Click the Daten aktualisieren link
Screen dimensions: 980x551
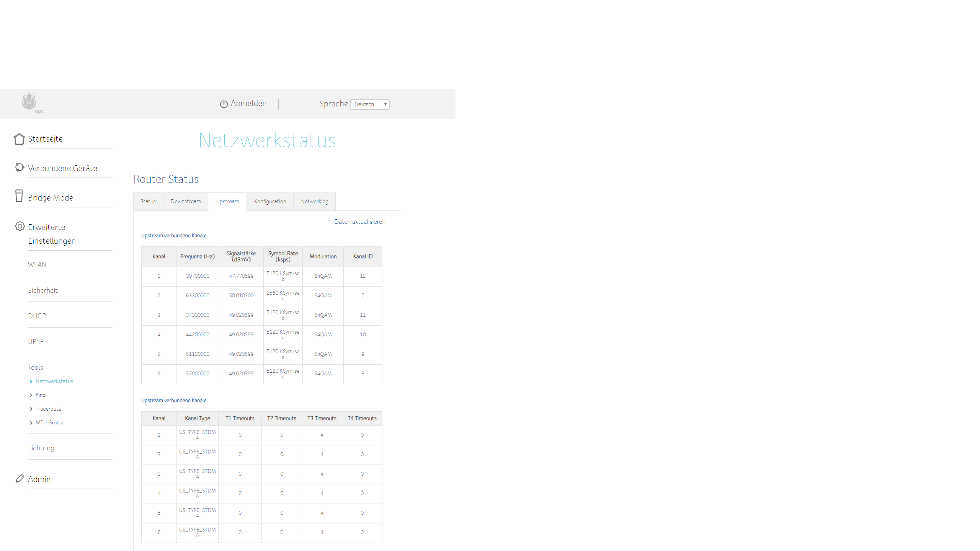[x=359, y=222]
